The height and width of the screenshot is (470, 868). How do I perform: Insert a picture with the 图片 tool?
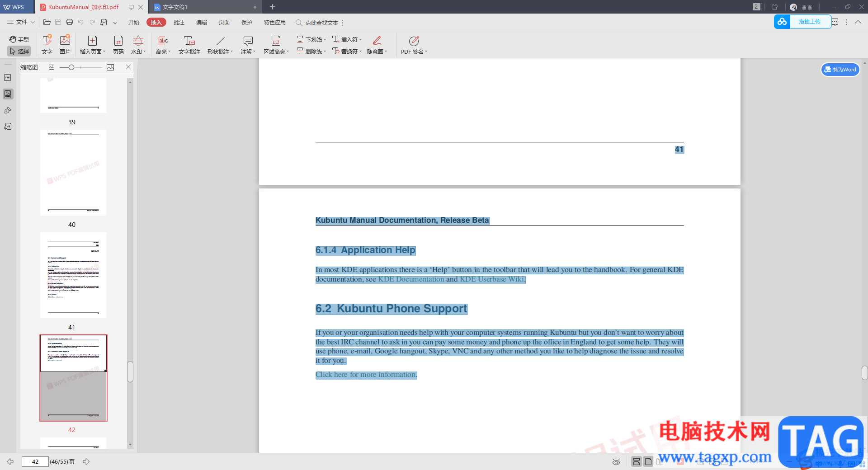[65, 45]
